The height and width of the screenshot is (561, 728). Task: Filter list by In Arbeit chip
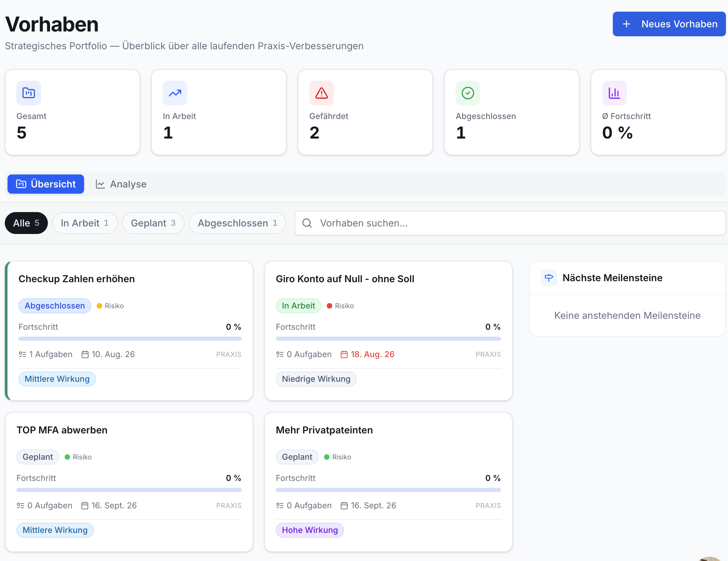85,223
